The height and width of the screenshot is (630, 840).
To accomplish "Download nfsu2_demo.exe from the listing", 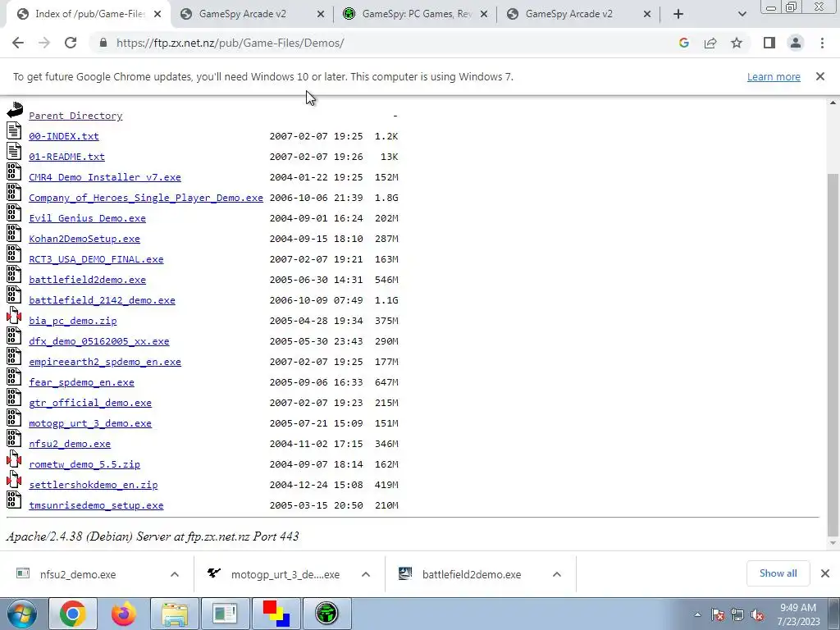I will click(x=70, y=444).
